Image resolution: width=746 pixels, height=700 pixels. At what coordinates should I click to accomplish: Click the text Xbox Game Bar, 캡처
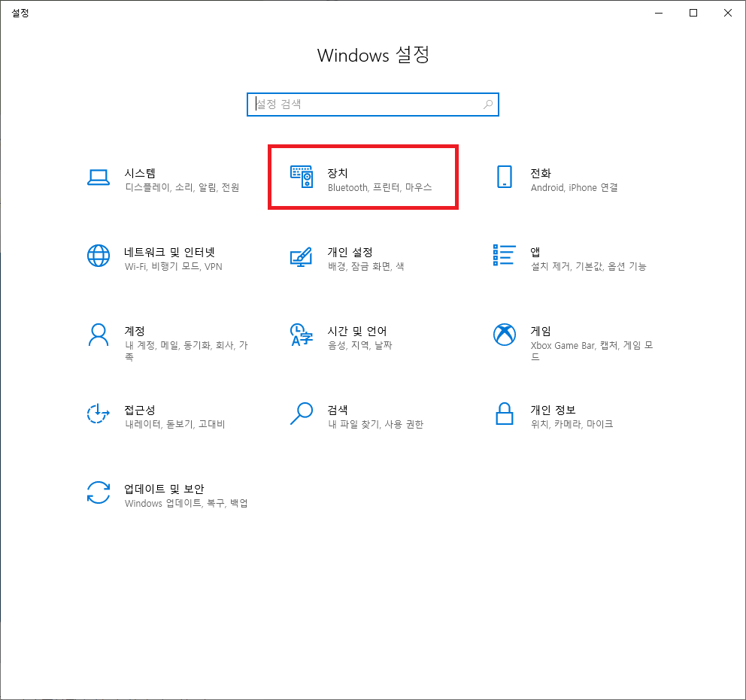pyautogui.click(x=575, y=345)
